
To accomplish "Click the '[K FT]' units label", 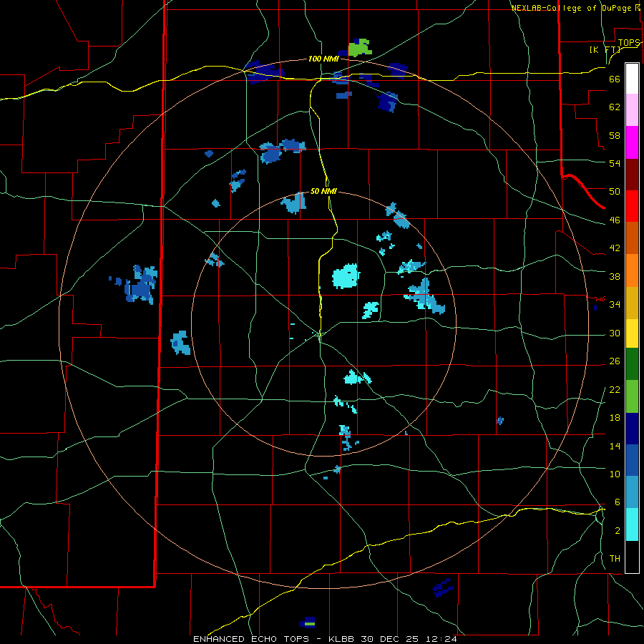I will pos(605,49).
